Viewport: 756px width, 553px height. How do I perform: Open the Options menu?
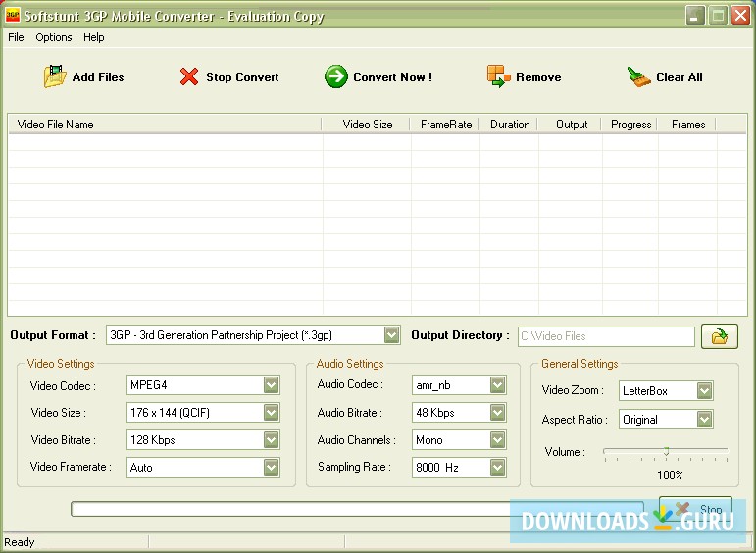pos(54,37)
